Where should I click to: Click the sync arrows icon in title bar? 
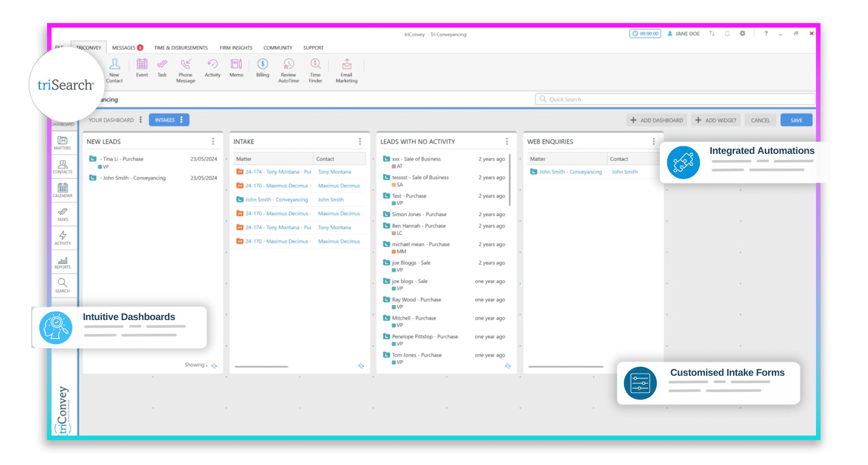click(712, 34)
